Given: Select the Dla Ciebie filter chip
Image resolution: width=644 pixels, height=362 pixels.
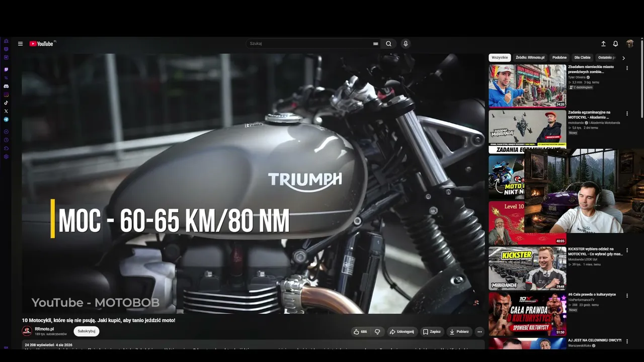Looking at the screenshot, I should click(x=583, y=58).
